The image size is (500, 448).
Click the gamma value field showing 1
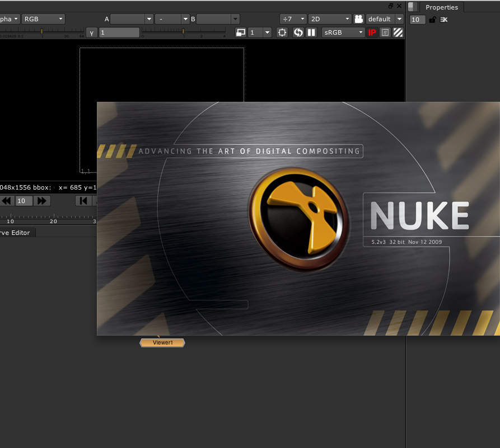[119, 32]
